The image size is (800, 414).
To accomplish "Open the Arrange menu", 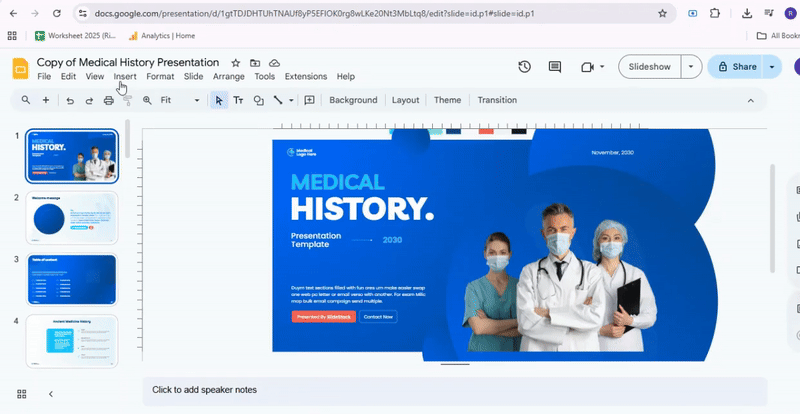I will [228, 76].
